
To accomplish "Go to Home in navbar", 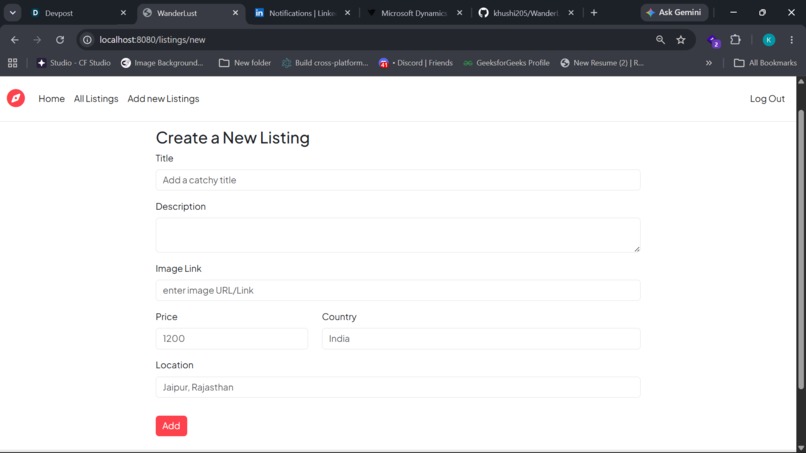I will (x=51, y=98).
